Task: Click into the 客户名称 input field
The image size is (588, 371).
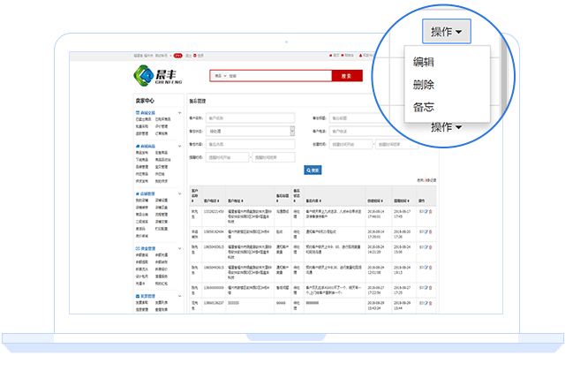Action: [250, 117]
